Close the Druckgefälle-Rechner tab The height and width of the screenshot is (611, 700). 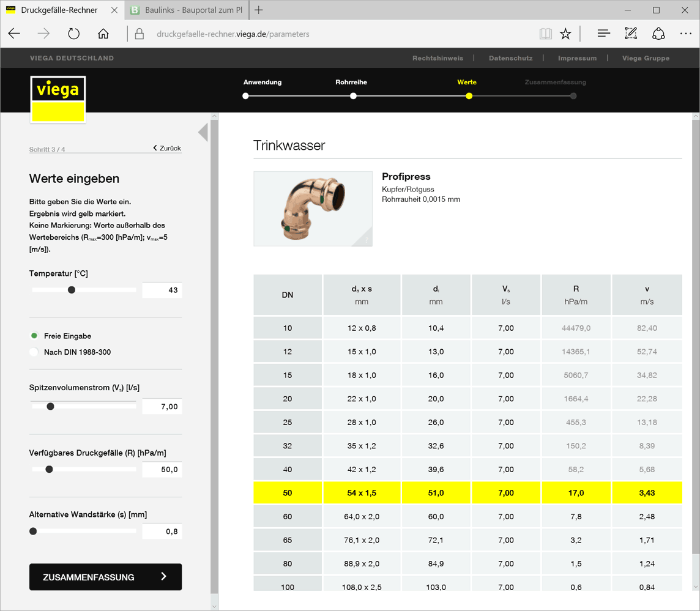pyautogui.click(x=114, y=10)
